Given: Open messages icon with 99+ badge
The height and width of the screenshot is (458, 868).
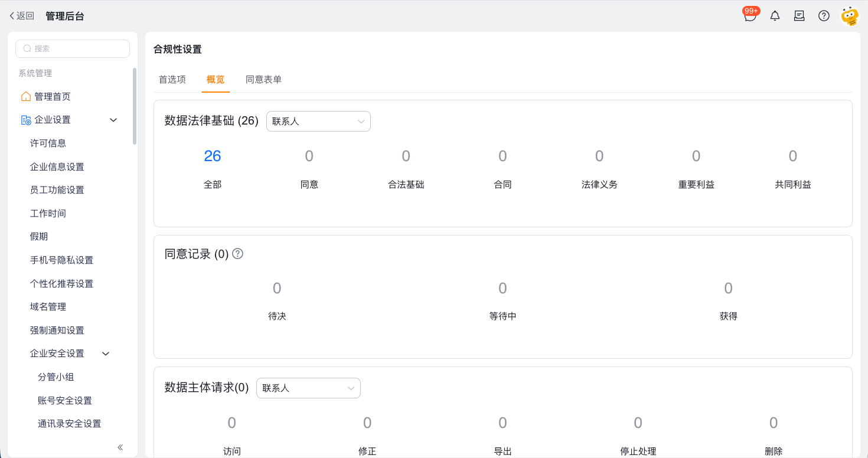Looking at the screenshot, I should point(750,15).
